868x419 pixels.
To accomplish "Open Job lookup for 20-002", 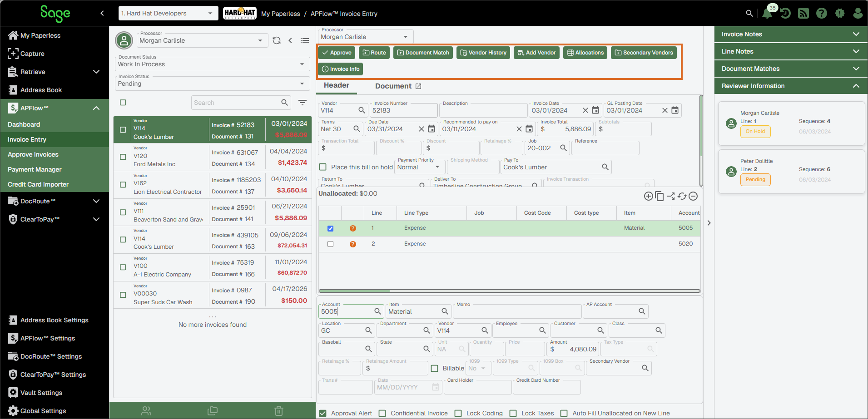I will (x=563, y=148).
